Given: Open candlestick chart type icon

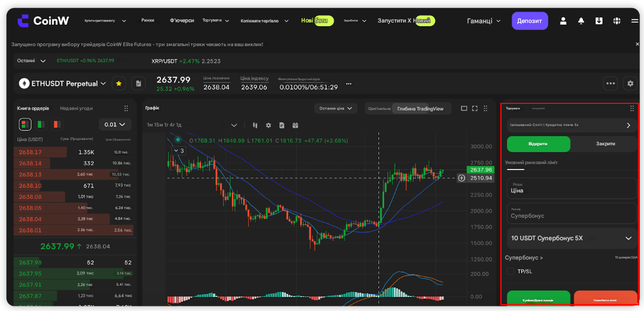Looking at the screenshot, I should [255, 125].
